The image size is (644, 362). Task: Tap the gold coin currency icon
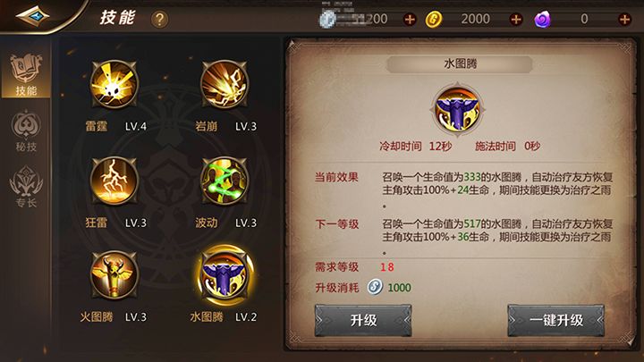click(x=433, y=20)
